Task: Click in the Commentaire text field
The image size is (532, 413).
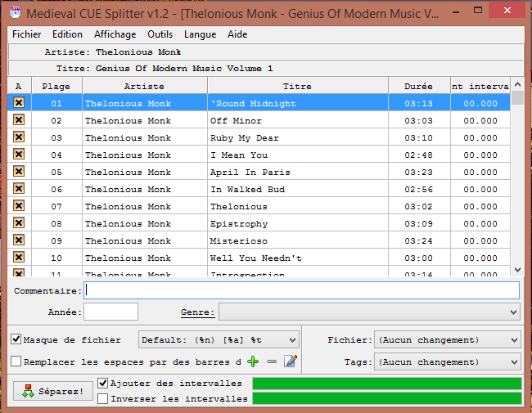Action: click(301, 290)
